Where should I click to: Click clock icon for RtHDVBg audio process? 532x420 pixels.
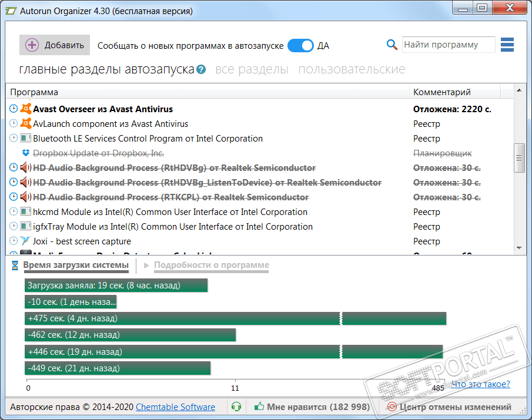(14, 167)
